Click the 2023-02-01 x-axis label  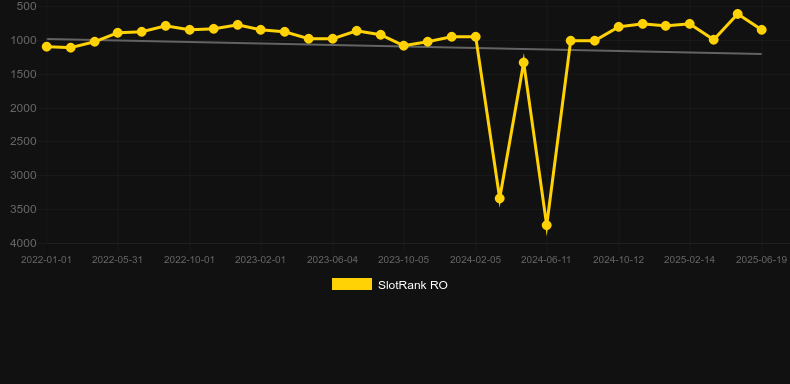tap(260, 260)
